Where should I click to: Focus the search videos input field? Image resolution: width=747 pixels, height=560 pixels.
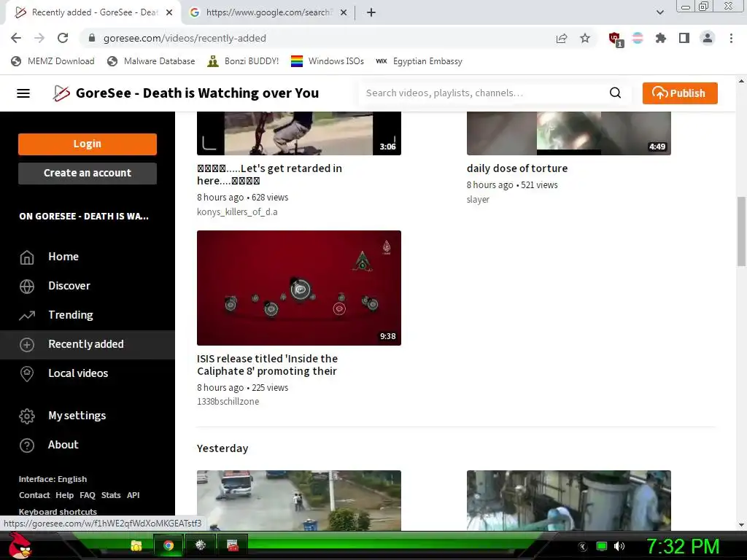tap(484, 93)
